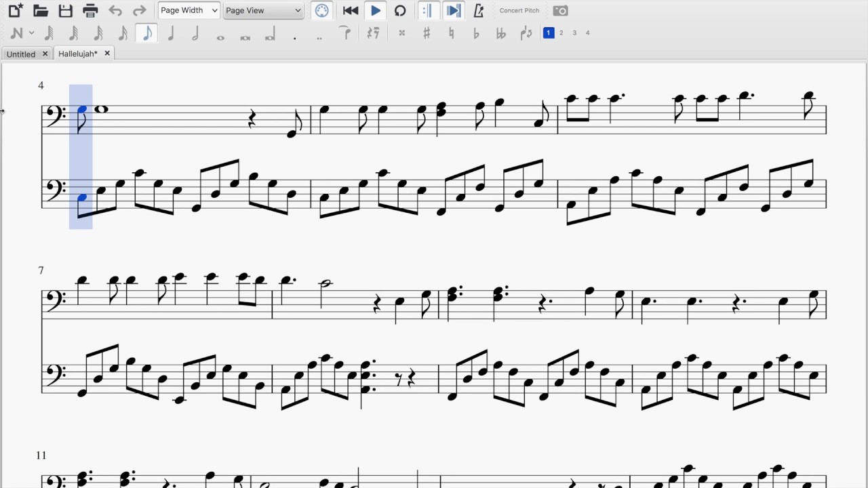This screenshot has width=868, height=488.
Task: Select quarter note duration
Action: pyautogui.click(x=171, y=33)
